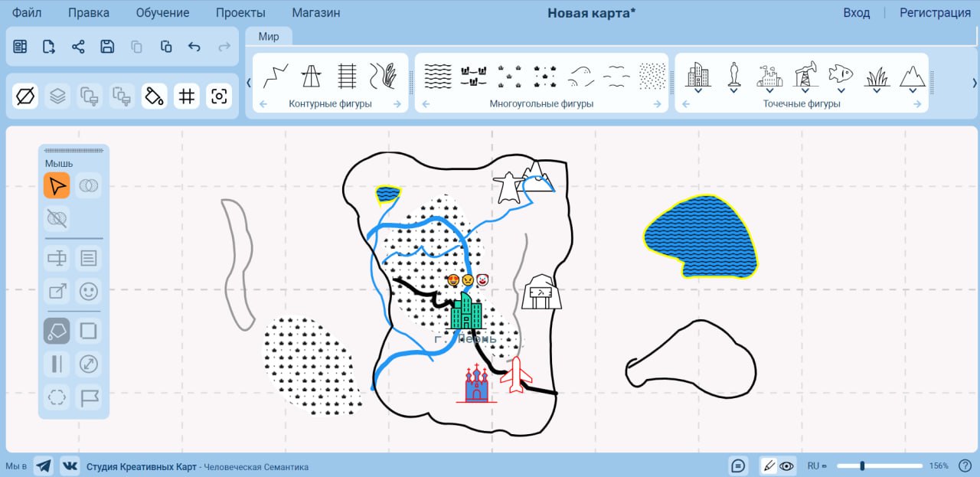Open the Telegram channel icon
The image size is (980, 477).
[x=44, y=466]
